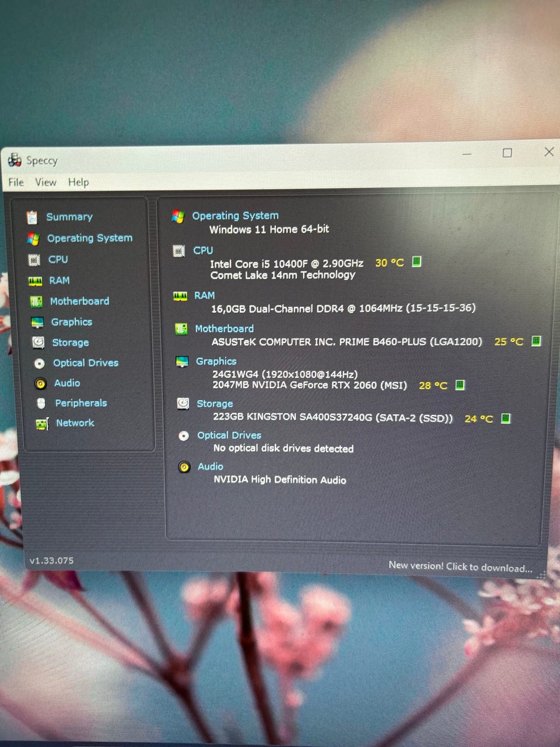This screenshot has width=560, height=747.
Task: Select Network in the sidebar list
Action: 75,423
